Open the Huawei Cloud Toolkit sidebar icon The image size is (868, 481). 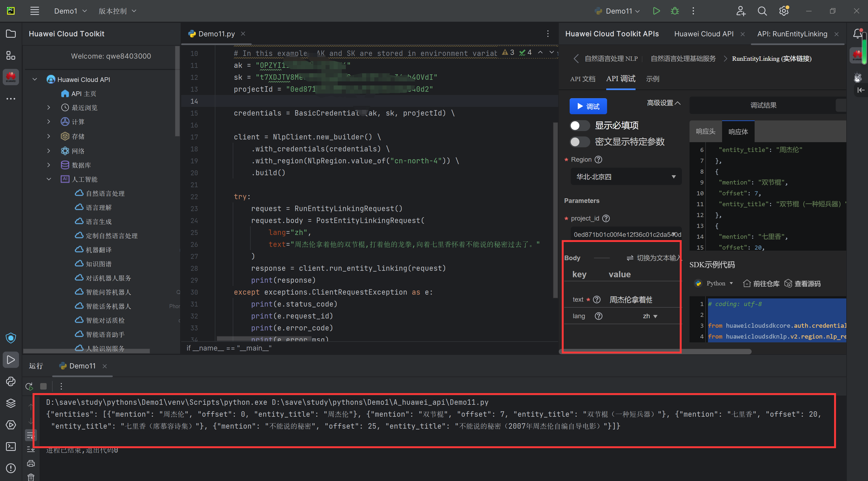coord(11,77)
